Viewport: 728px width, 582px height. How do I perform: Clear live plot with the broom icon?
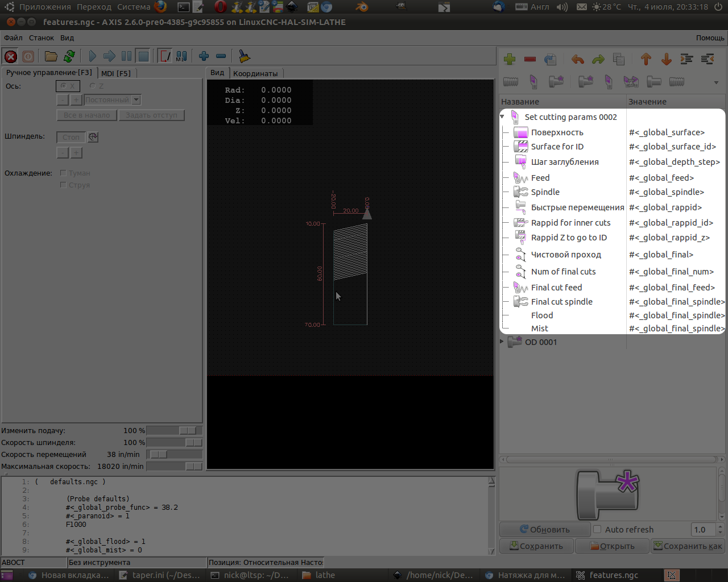244,56
